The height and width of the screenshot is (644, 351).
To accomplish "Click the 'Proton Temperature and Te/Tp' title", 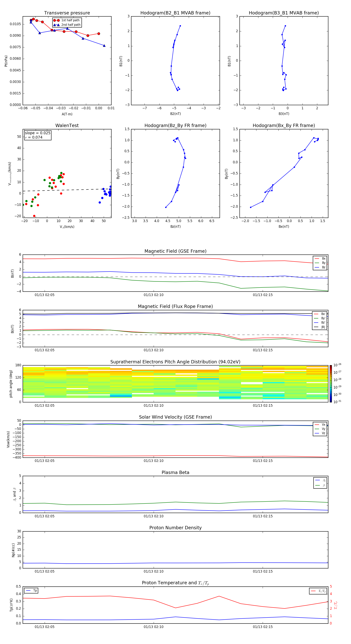I will coord(175,583).
